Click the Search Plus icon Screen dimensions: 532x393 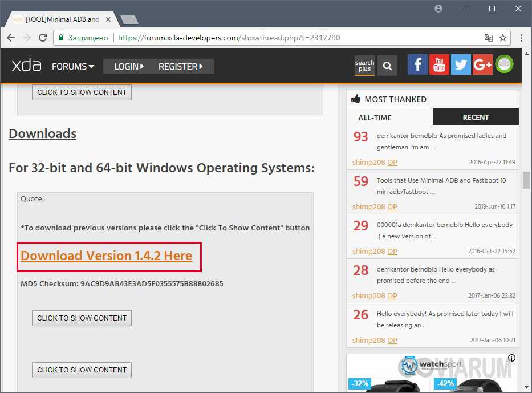click(364, 66)
